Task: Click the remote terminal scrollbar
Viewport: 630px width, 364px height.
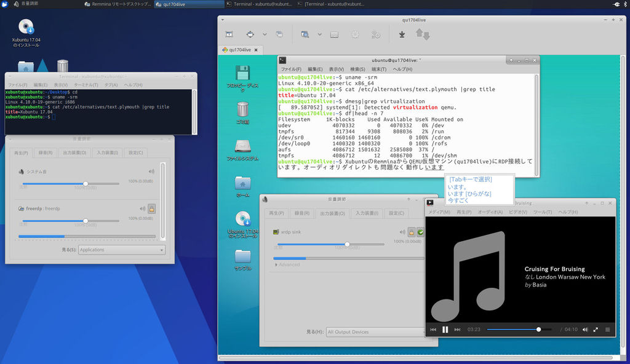Action: point(536,125)
